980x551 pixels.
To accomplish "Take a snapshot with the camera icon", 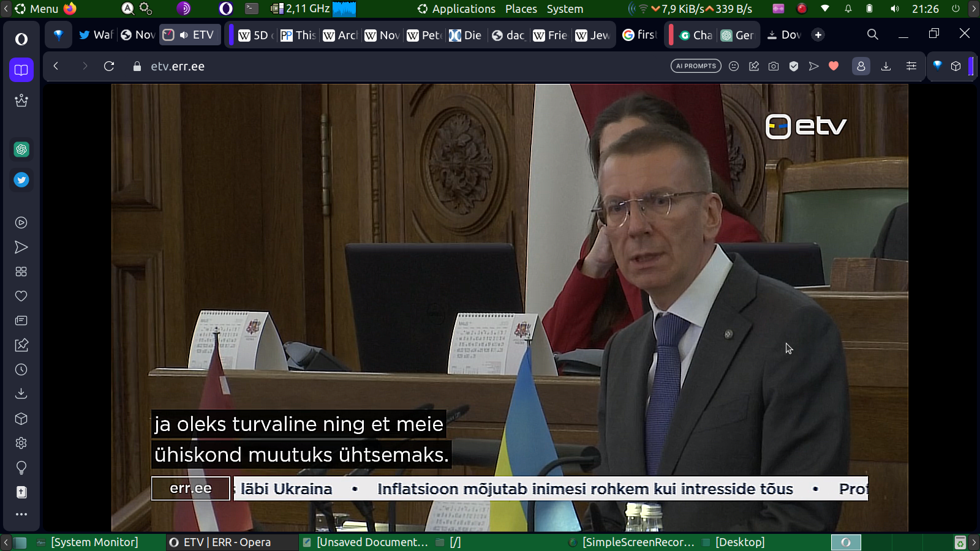I will click(774, 66).
